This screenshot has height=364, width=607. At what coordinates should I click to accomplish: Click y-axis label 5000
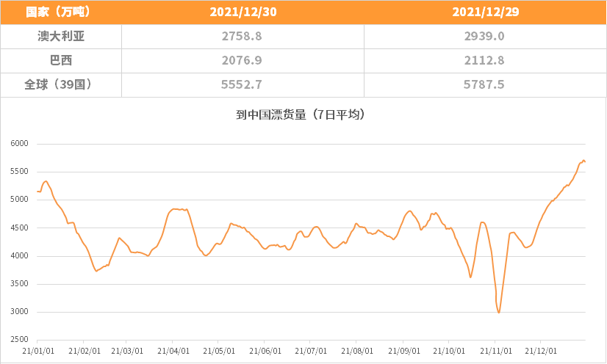[19, 200]
